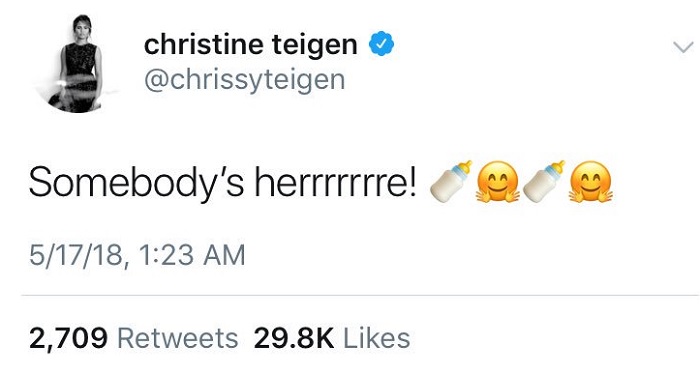Click the 29.8K likes count number
This screenshot has width=700, height=374.
coord(294,338)
